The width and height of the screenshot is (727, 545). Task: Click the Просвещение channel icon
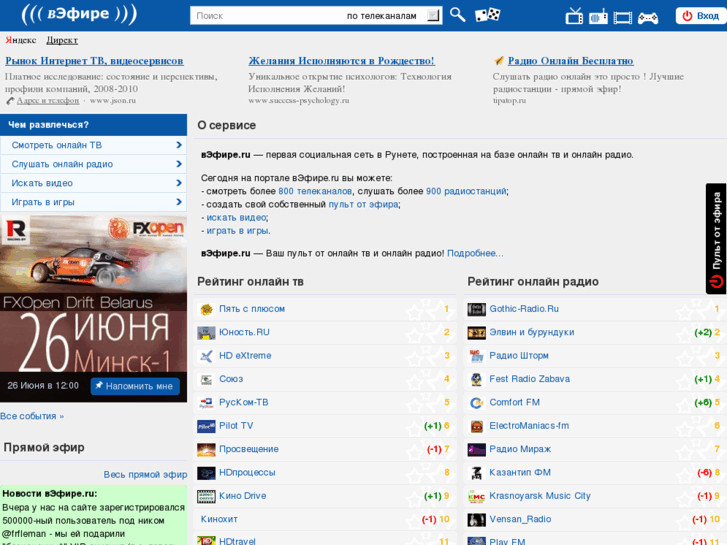(206, 449)
